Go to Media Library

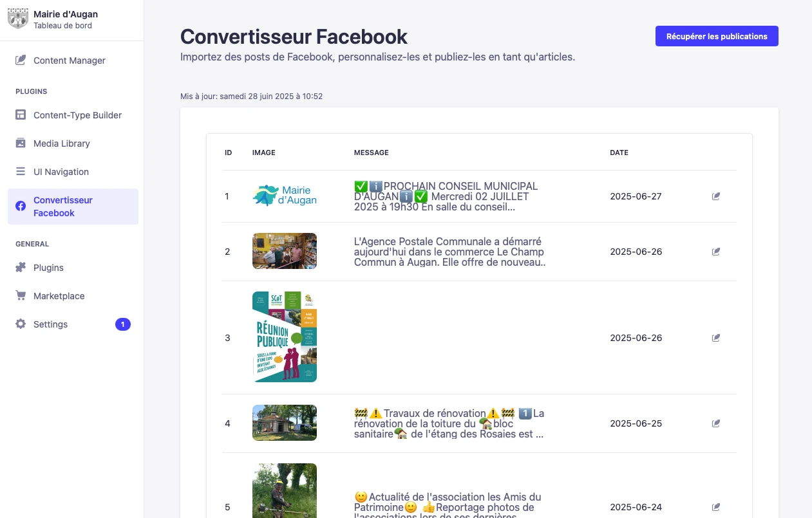click(x=73, y=143)
